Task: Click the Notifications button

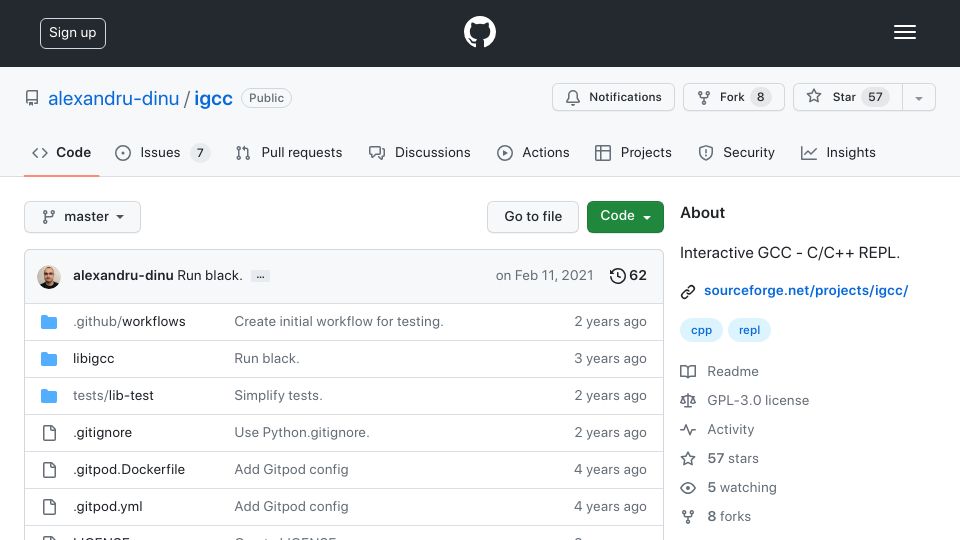Action: (613, 97)
